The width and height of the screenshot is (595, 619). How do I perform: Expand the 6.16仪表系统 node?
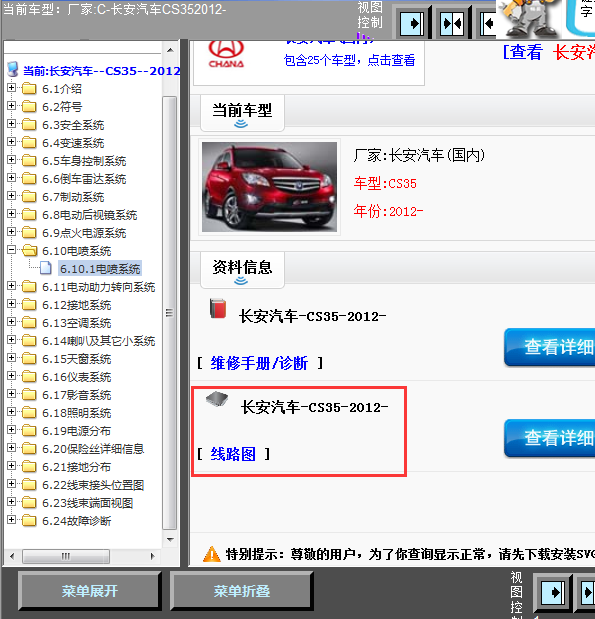tap(11, 375)
